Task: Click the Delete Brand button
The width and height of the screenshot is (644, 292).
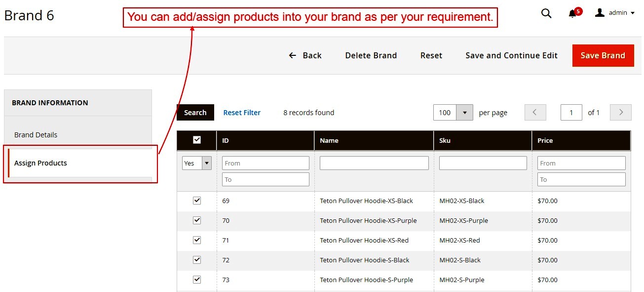Action: [x=371, y=55]
